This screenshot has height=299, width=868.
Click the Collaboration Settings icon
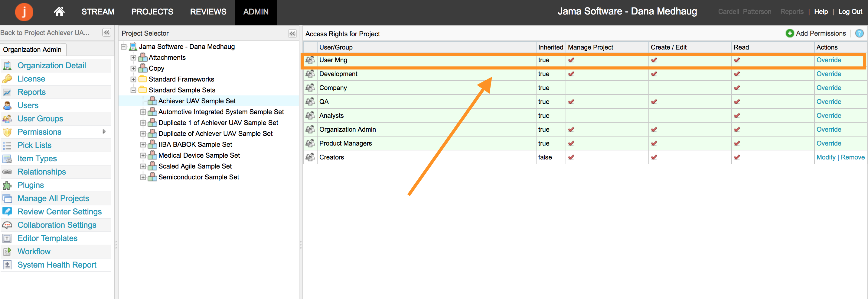click(7, 225)
